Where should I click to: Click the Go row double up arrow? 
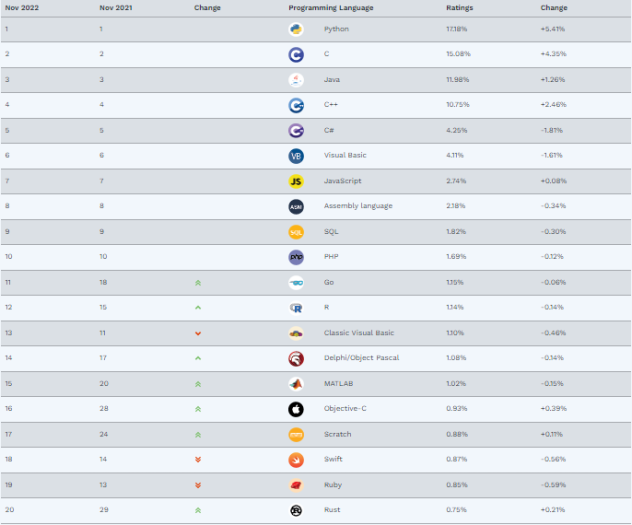(198, 283)
